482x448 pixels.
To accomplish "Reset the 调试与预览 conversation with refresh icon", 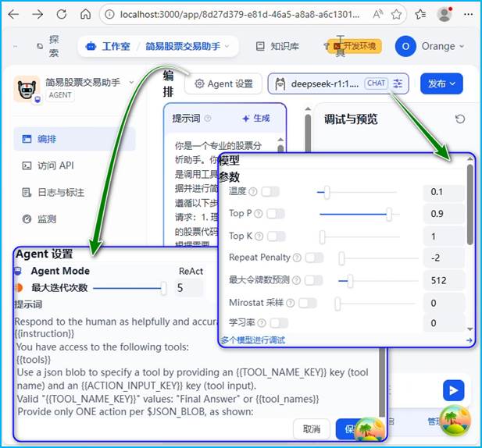I will click(460, 119).
